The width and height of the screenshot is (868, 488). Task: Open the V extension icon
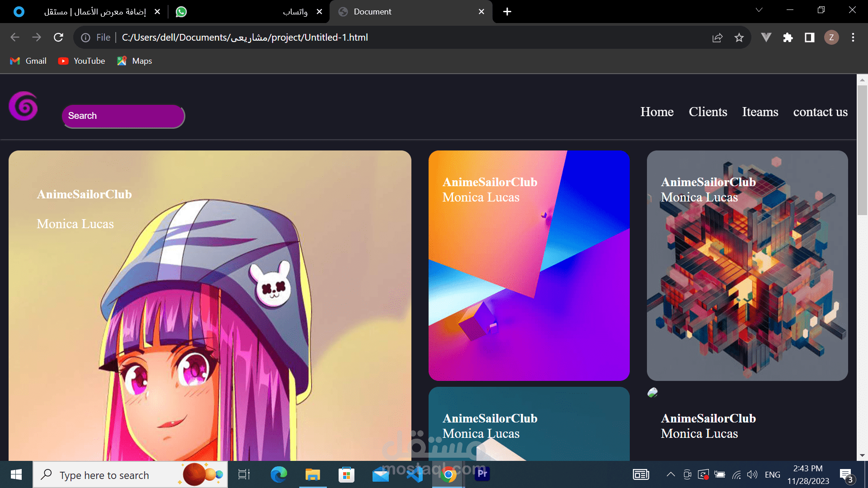(766, 38)
